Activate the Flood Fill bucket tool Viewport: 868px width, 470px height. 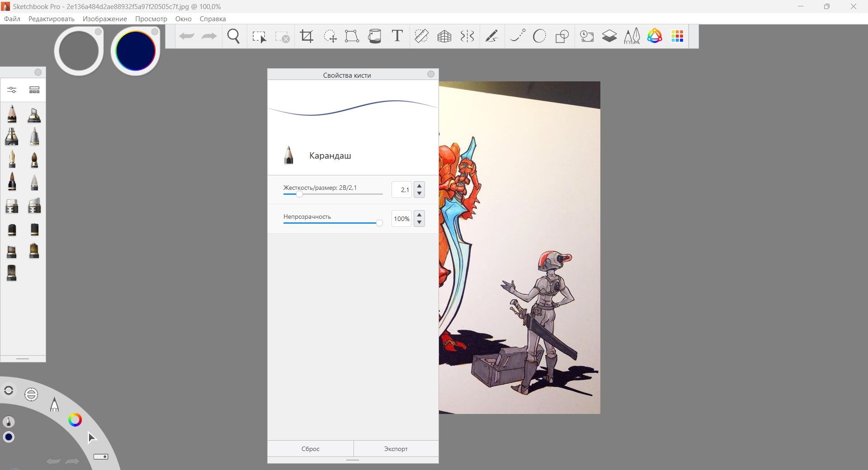click(x=375, y=36)
